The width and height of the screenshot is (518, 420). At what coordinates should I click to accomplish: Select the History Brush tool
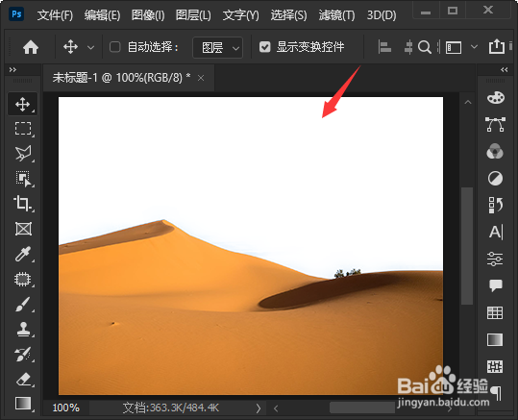click(23, 355)
